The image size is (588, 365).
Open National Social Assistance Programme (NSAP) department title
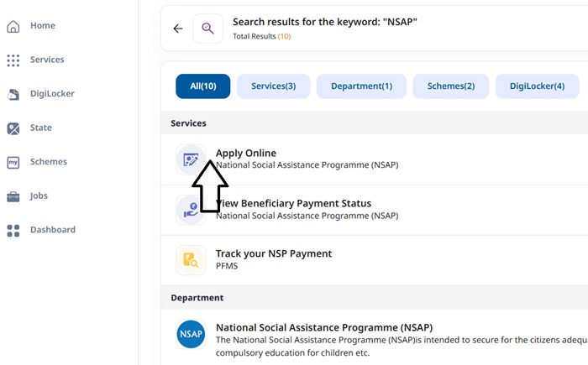point(324,327)
